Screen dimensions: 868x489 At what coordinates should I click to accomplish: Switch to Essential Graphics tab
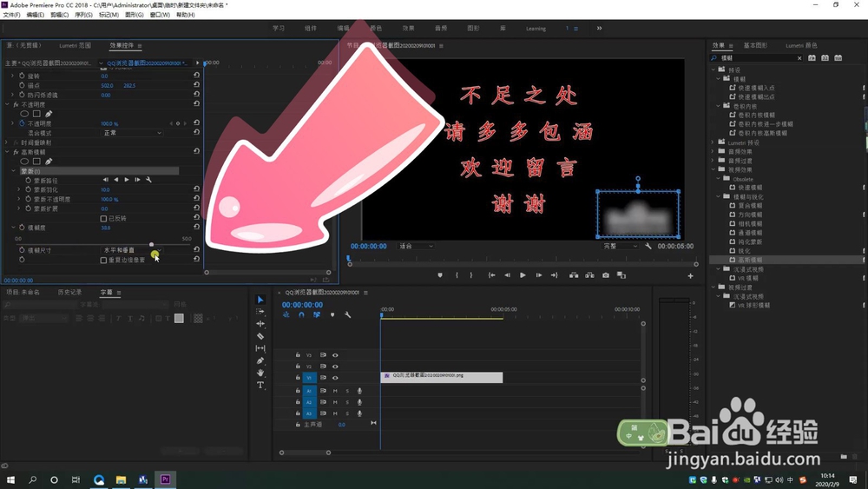pos(755,45)
